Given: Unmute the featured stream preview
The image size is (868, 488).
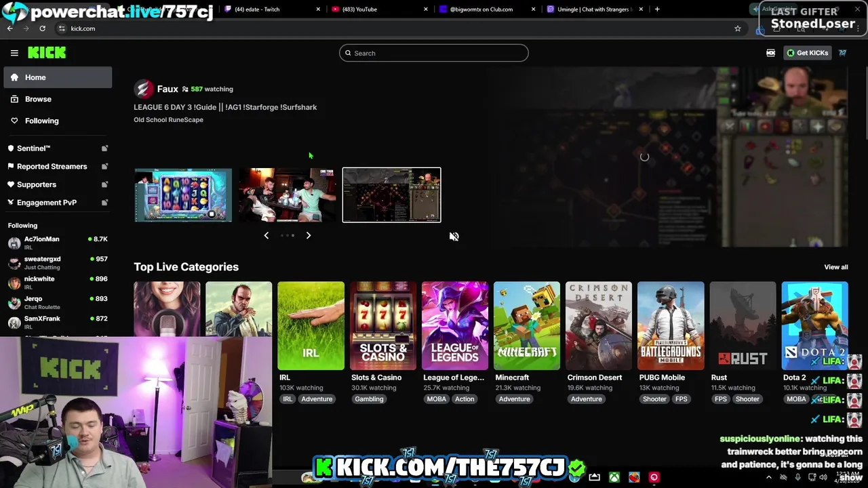Looking at the screenshot, I should (x=454, y=237).
